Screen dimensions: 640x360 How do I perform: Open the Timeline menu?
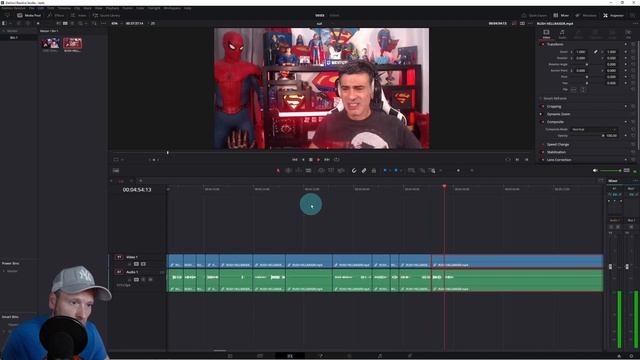coord(64,8)
